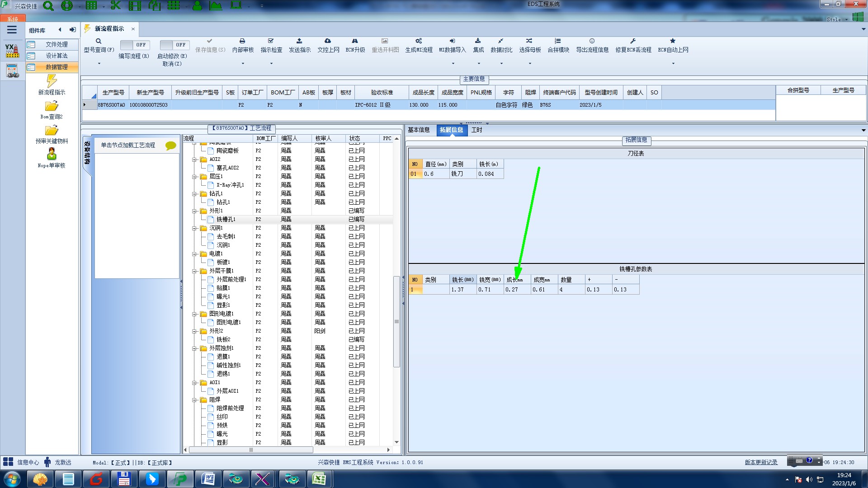Open the 新流程指示 lightning icon in sidebar

[x=52, y=81]
